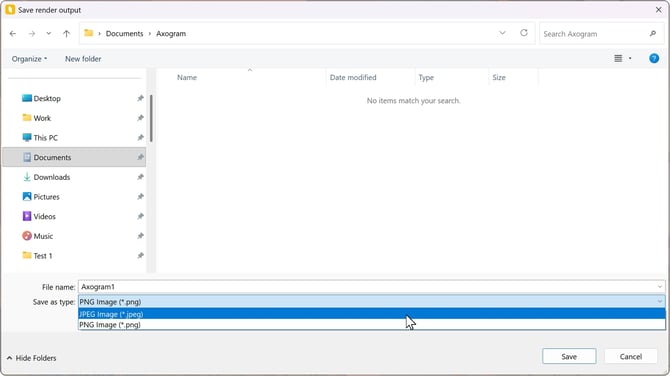This screenshot has height=376, width=670.
Task: Click the Save as type combo box
Action: [371, 302]
